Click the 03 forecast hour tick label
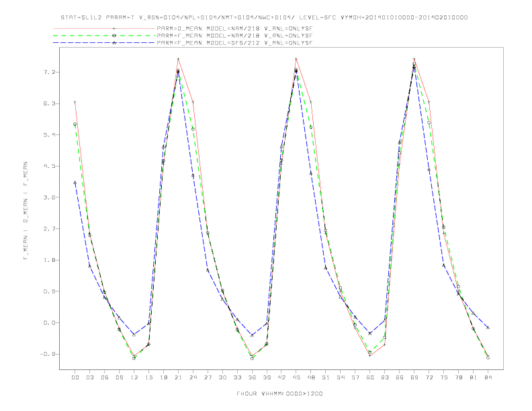 (x=89, y=377)
